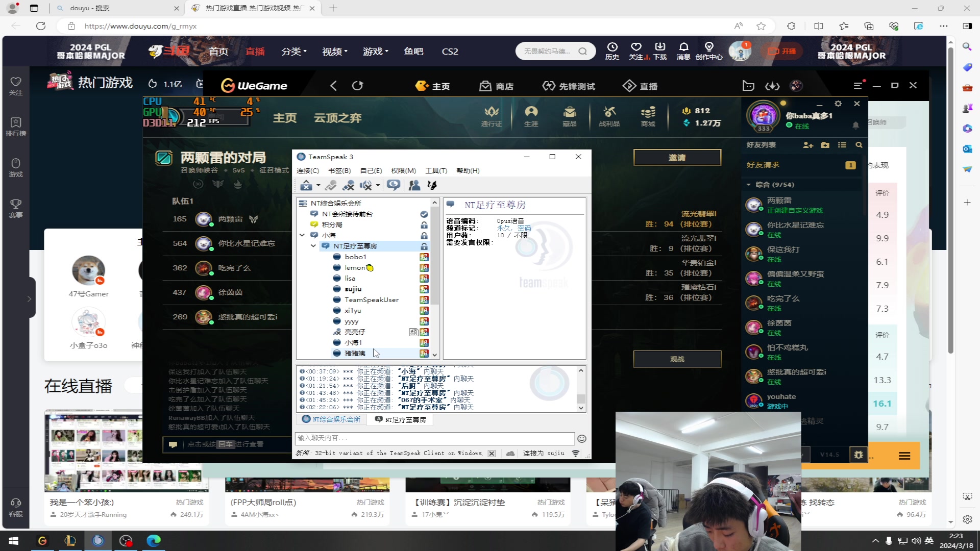Create a new friend folder icon
This screenshot has height=551, width=980.
825,145
